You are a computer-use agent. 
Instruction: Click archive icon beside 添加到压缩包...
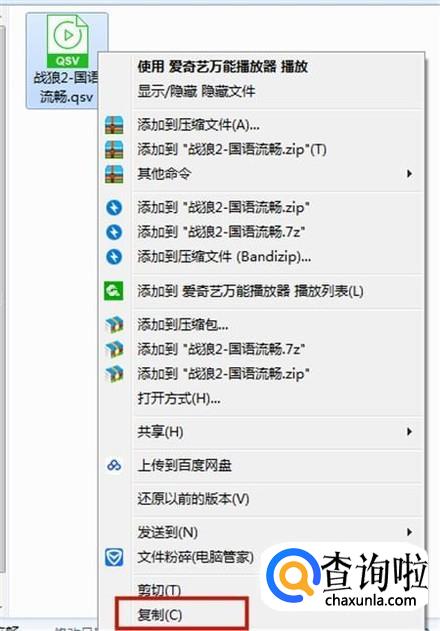(114, 324)
